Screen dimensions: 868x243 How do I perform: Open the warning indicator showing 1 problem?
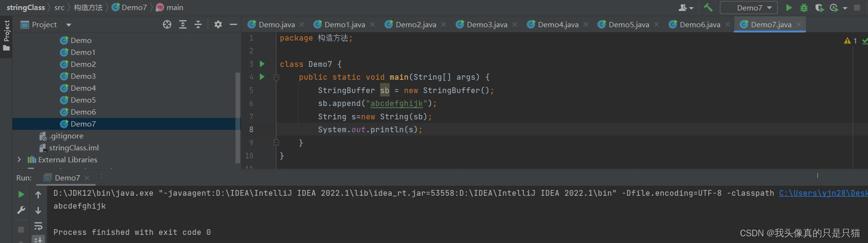pyautogui.click(x=850, y=41)
